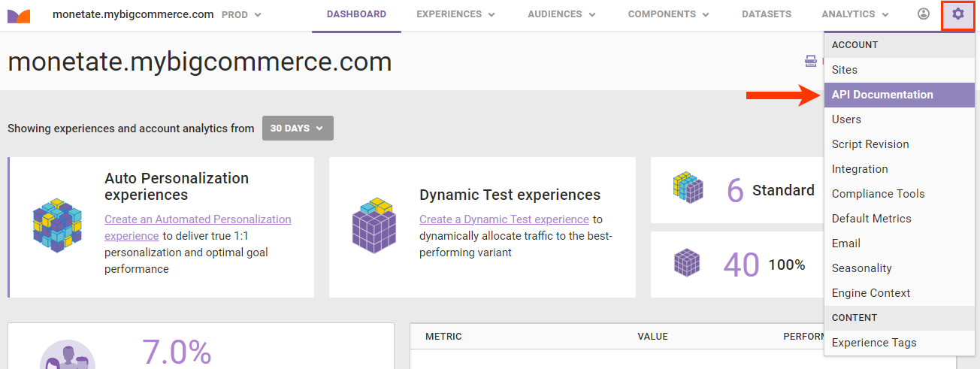Click the Dynamic Test cube icon
980x369 pixels.
pyautogui.click(x=374, y=225)
